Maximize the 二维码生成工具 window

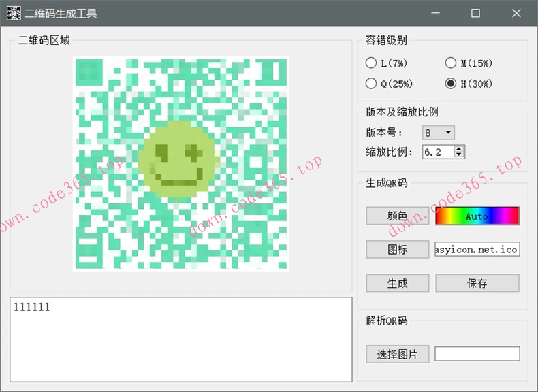click(x=475, y=13)
